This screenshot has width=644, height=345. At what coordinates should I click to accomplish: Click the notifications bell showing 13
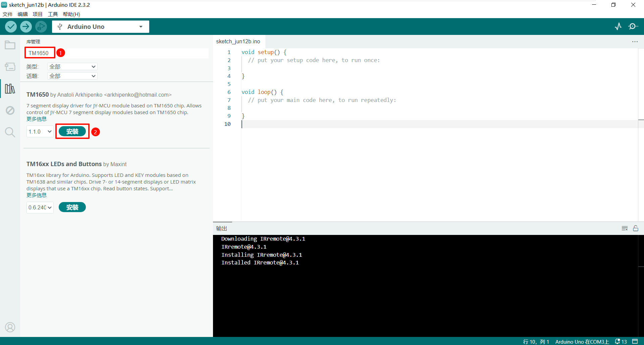pyautogui.click(x=621, y=342)
